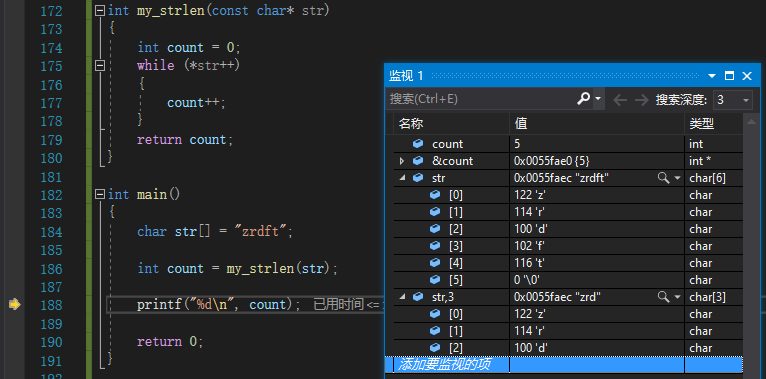Click the elapsed time 已用时间 hint

coord(347,305)
